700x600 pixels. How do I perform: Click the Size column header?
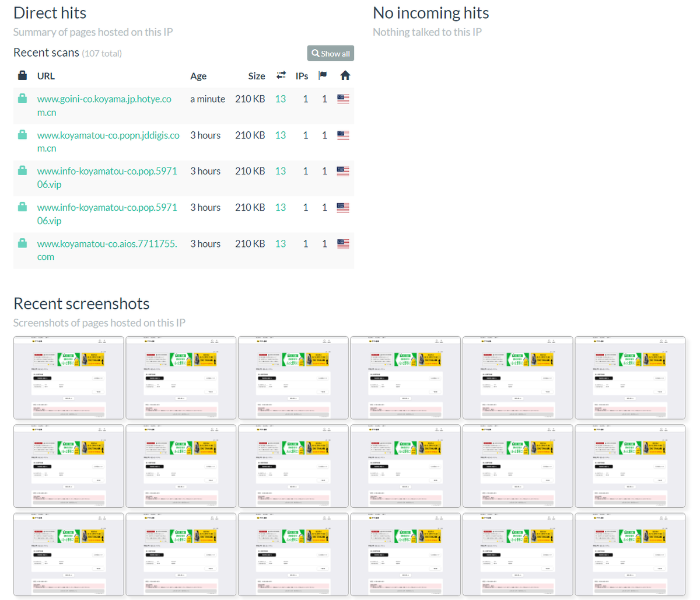(257, 76)
